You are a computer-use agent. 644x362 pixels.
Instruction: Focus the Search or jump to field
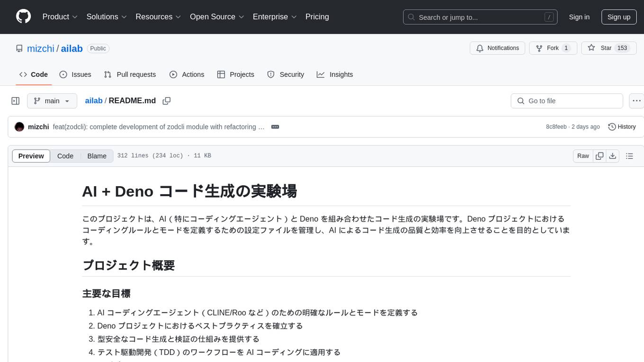click(x=480, y=17)
